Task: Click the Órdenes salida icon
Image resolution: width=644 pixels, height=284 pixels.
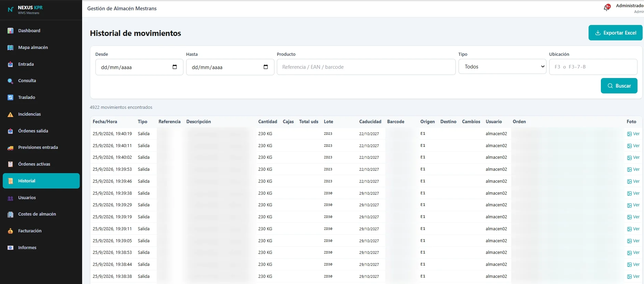Action: (11, 131)
